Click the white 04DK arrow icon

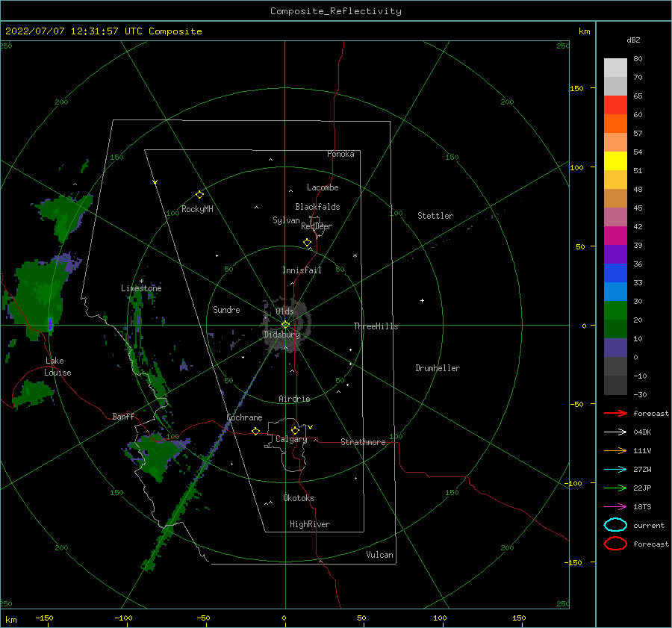[615, 432]
